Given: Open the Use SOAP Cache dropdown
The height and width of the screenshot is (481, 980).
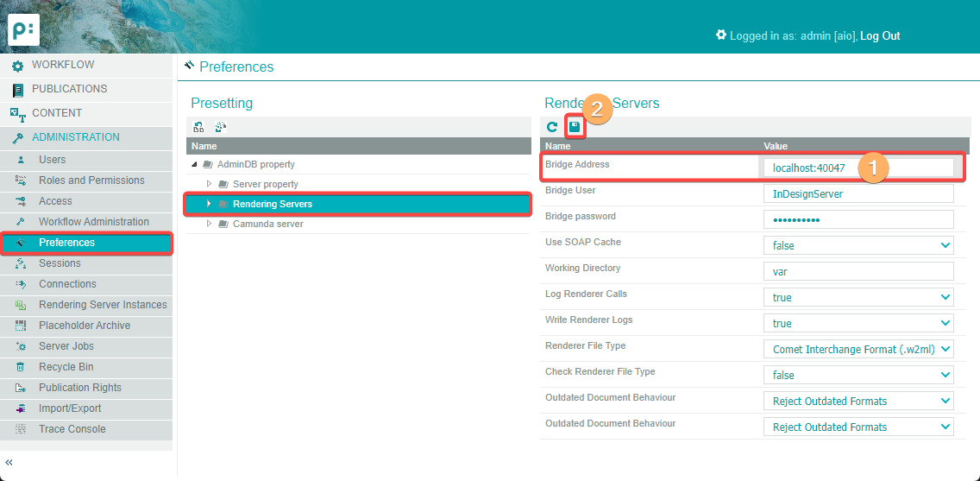Looking at the screenshot, I should pos(857,246).
